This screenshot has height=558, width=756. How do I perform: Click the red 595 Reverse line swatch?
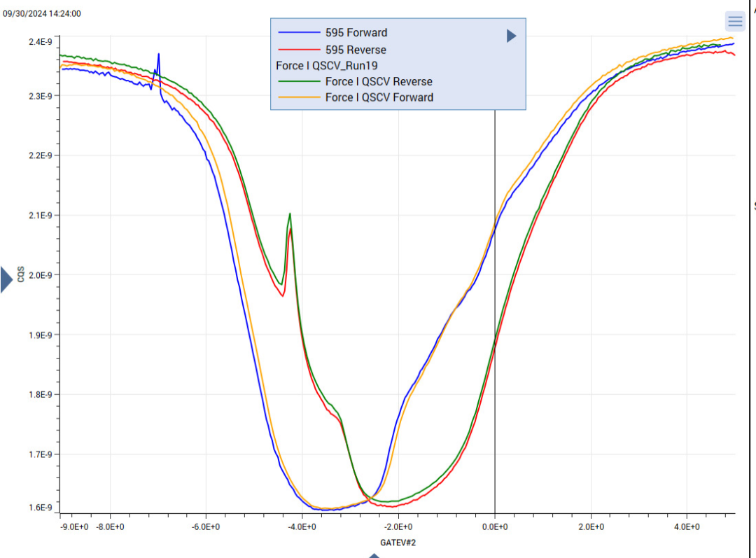coord(299,50)
